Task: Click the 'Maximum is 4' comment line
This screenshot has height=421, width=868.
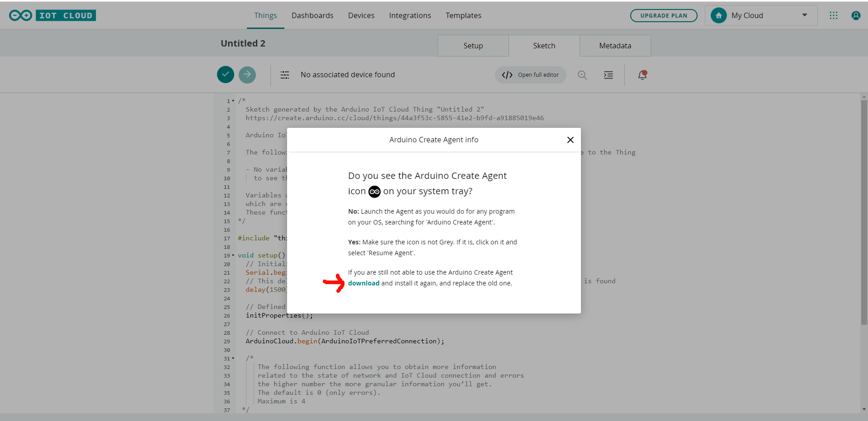Action: click(281, 401)
